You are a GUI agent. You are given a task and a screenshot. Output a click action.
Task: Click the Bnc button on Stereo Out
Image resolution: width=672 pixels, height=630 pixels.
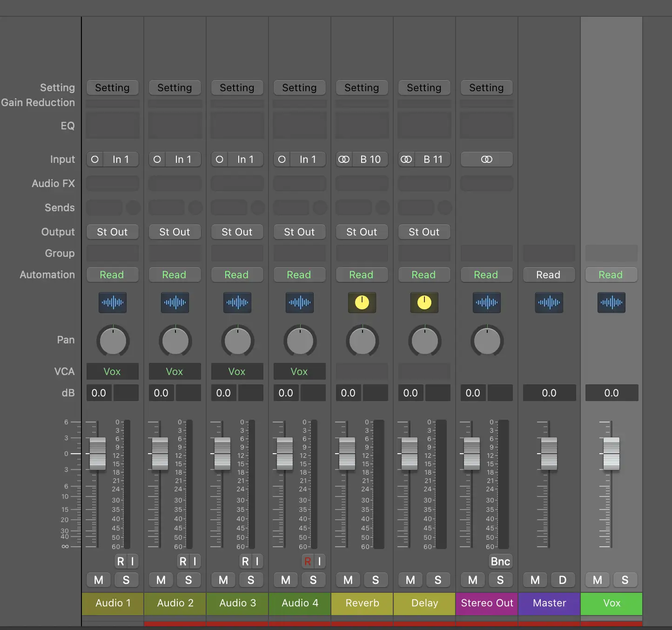click(x=500, y=562)
